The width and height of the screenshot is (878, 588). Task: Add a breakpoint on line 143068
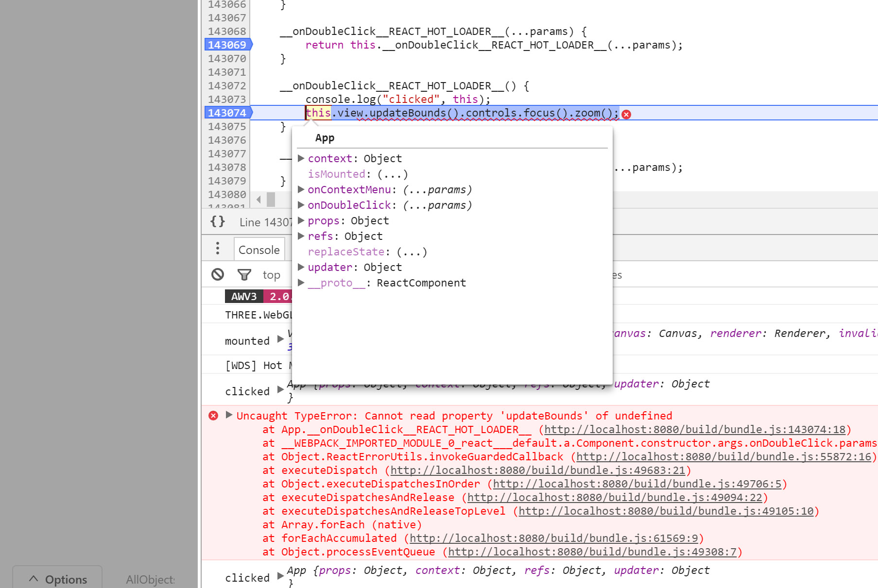point(227,31)
